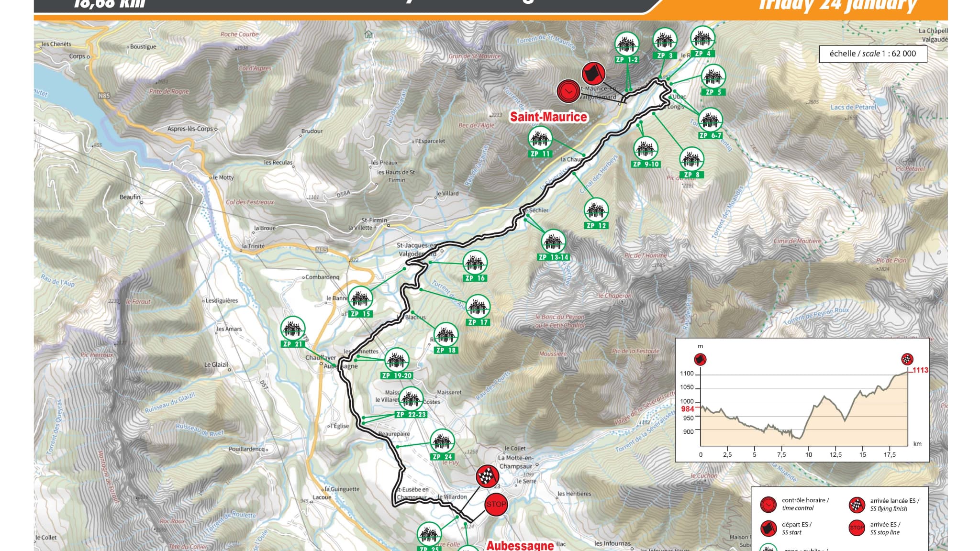Click the legend's SS stop line icon
This screenshot has width=980, height=551.
(857, 528)
